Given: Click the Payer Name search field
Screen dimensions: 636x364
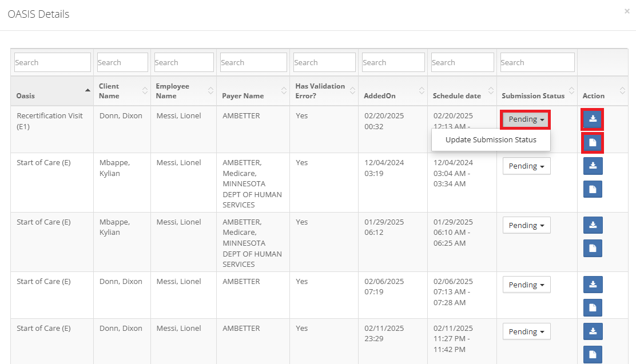Looking at the screenshot, I should click(253, 62).
